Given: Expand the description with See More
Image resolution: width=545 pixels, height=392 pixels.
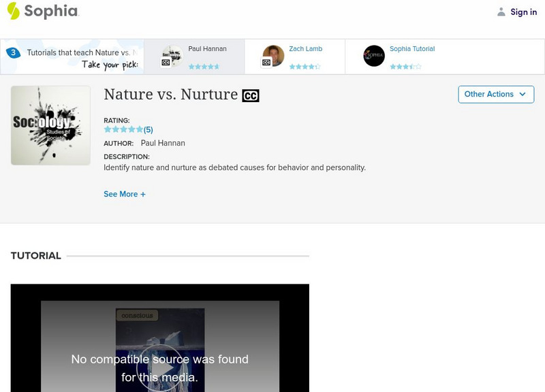Looking at the screenshot, I should click(x=125, y=194).
